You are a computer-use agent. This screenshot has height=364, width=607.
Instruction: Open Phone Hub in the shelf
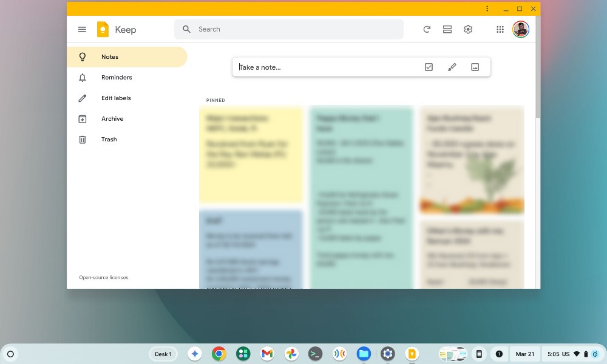pos(479,354)
